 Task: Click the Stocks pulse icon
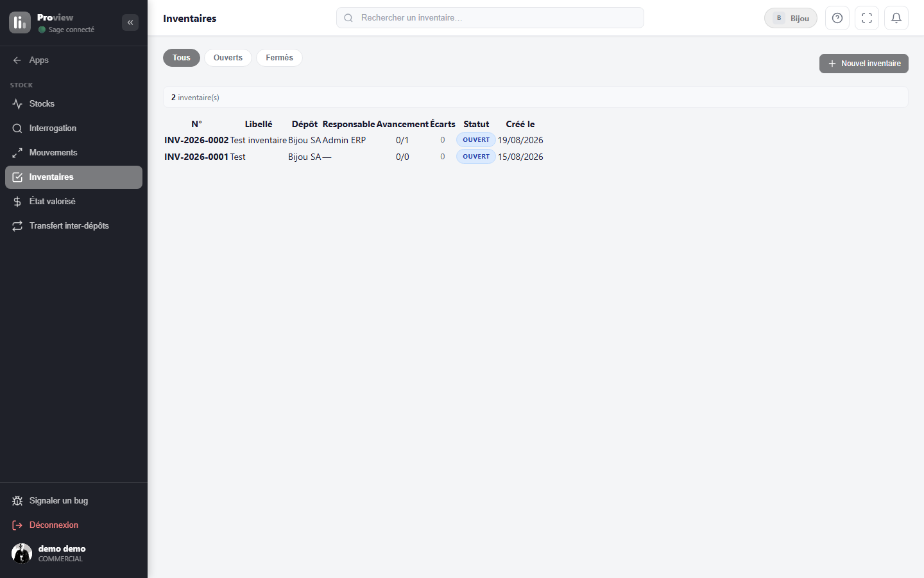[17, 104]
